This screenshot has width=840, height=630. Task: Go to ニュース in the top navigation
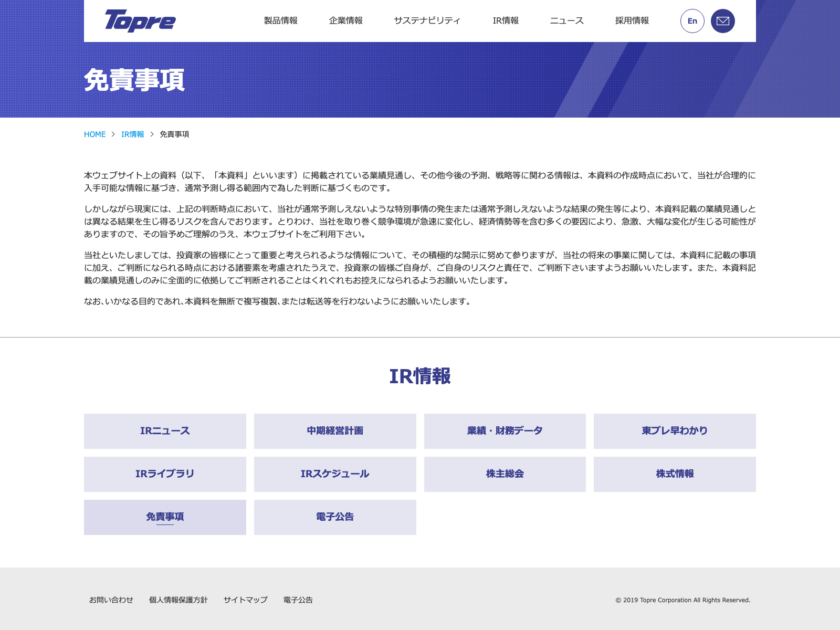(566, 20)
